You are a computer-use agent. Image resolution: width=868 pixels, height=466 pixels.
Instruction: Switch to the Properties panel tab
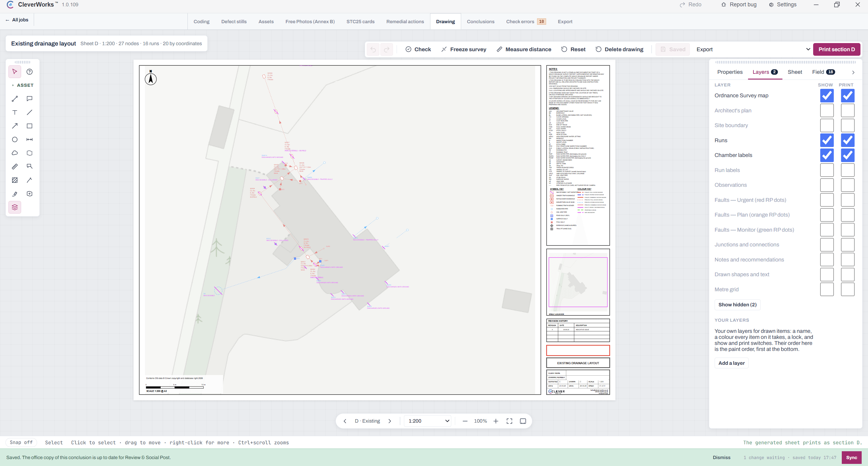pos(730,72)
